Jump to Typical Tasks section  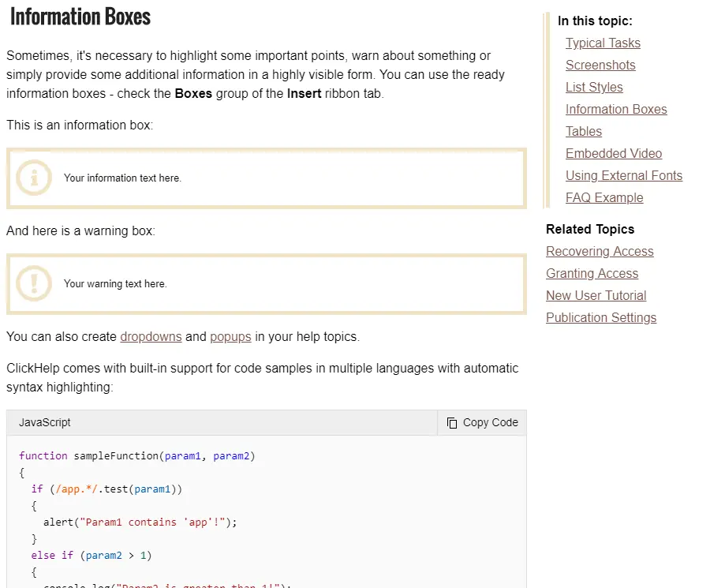(x=603, y=43)
